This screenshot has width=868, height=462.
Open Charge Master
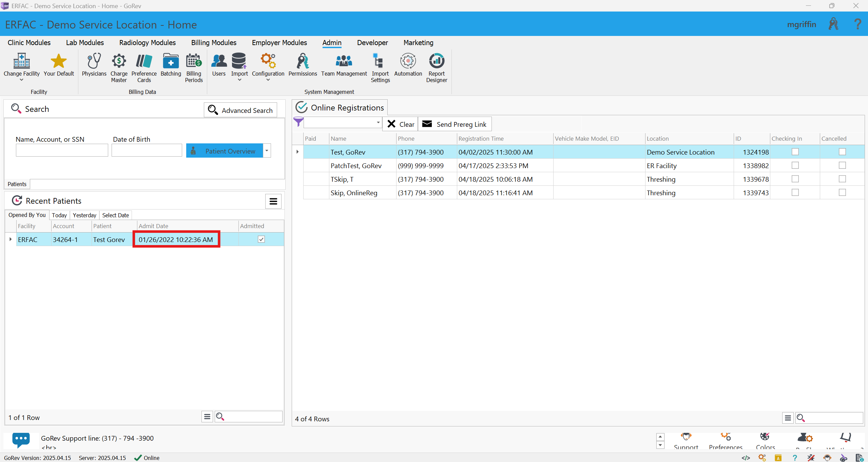click(x=119, y=68)
